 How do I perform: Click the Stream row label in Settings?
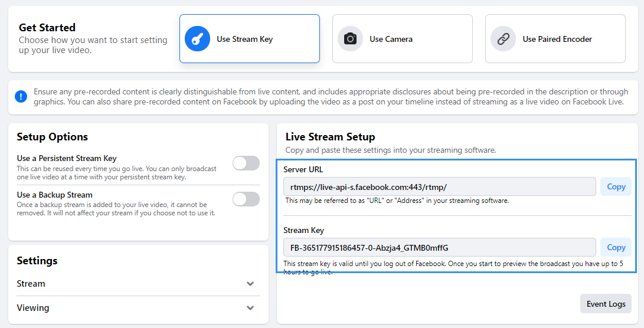(31, 284)
